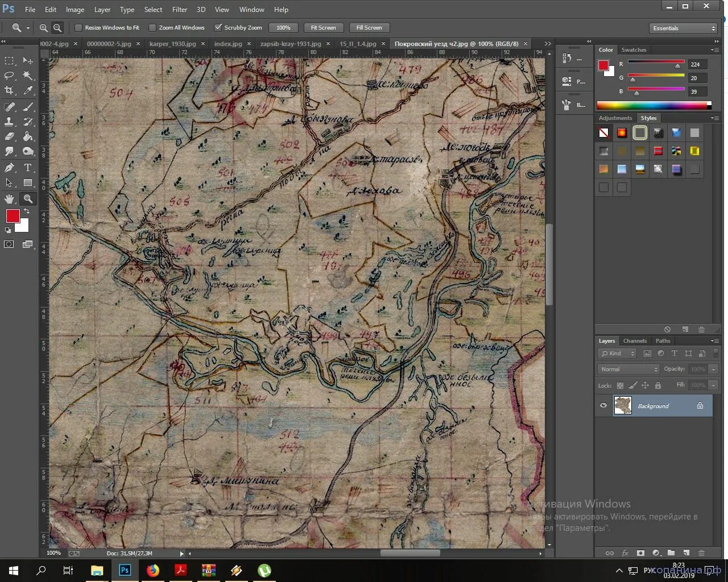This screenshot has height=582, width=728.
Task: Select the Eyedropper tool
Action: [x=27, y=90]
